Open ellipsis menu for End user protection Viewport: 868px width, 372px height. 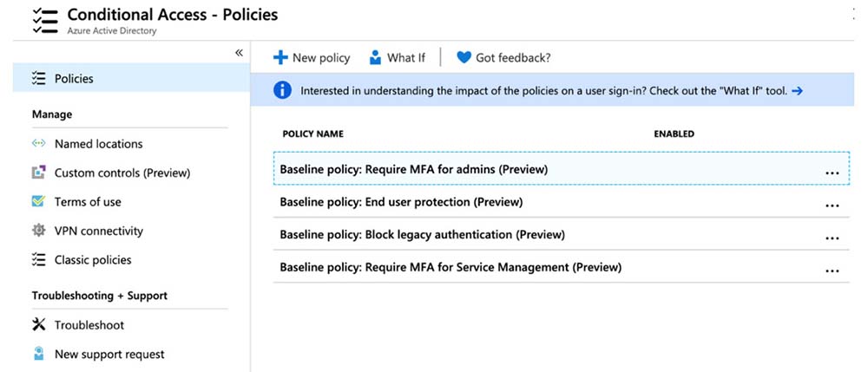(832, 206)
